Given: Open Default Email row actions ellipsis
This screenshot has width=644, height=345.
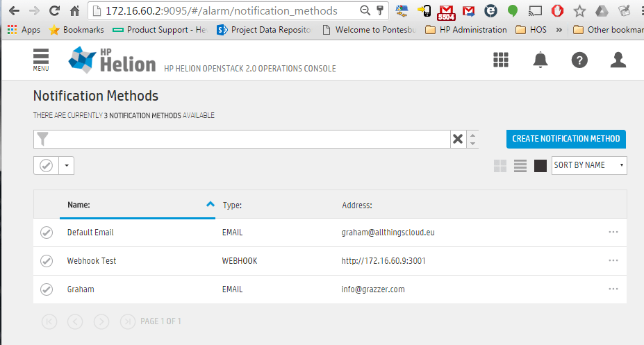Looking at the screenshot, I should (613, 232).
